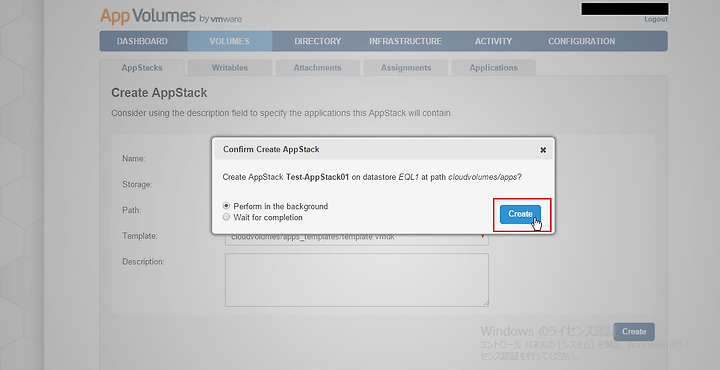
Task: Switch to the Assignments tab
Action: (x=406, y=68)
